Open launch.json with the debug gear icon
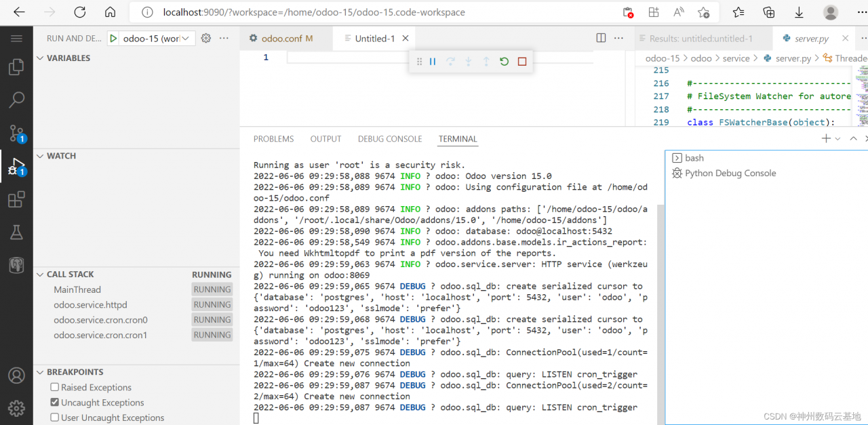 click(x=206, y=39)
